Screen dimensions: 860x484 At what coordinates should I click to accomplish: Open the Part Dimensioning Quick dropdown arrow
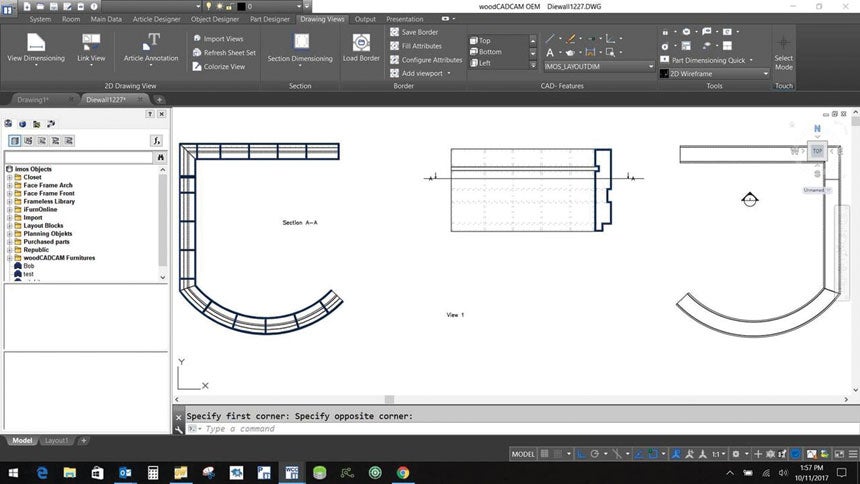[x=751, y=60]
